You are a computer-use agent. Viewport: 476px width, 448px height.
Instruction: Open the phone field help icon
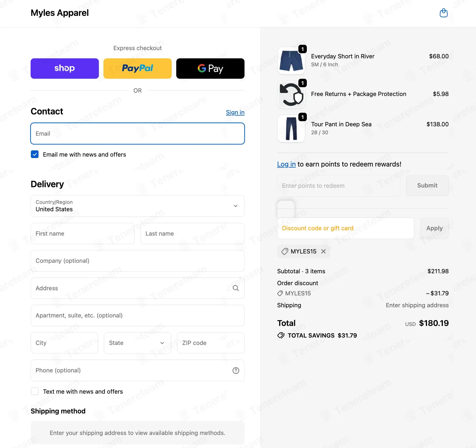pos(236,370)
